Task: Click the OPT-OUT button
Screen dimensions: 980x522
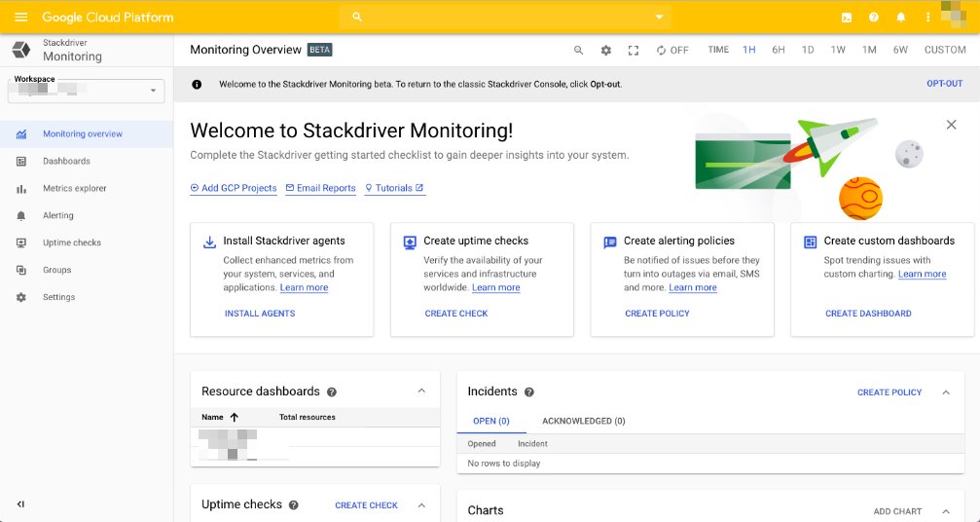Action: pyautogui.click(x=944, y=84)
